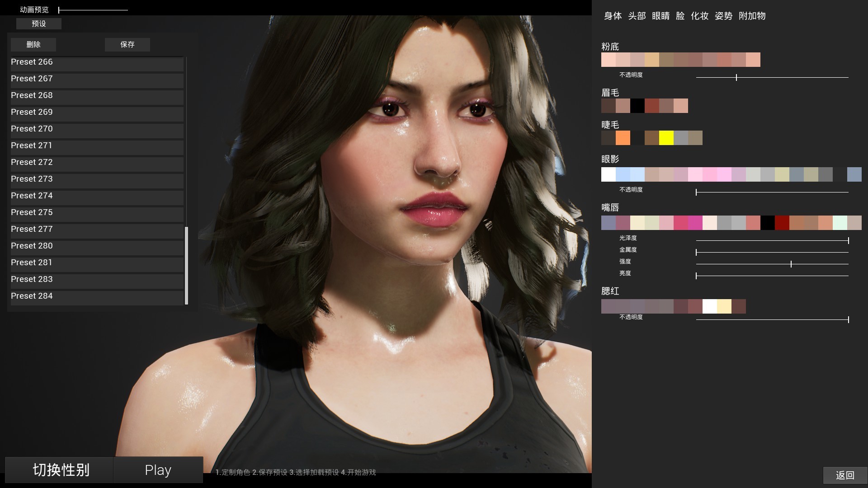
Task: Open the 化妆 makeup tab
Action: pos(699,16)
